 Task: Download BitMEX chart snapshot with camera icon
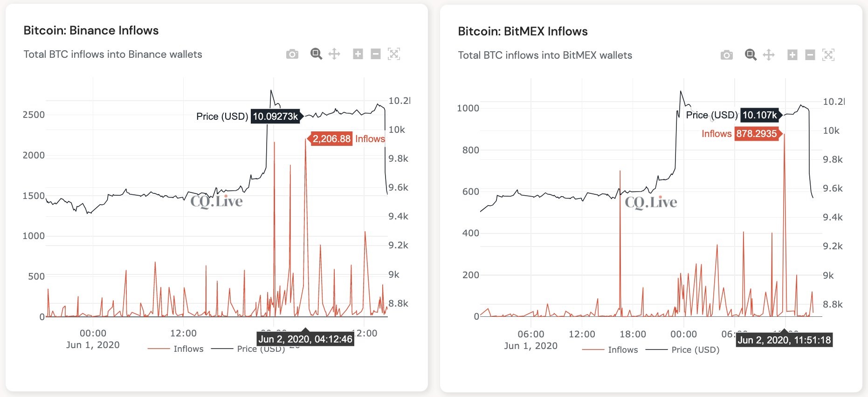[727, 55]
